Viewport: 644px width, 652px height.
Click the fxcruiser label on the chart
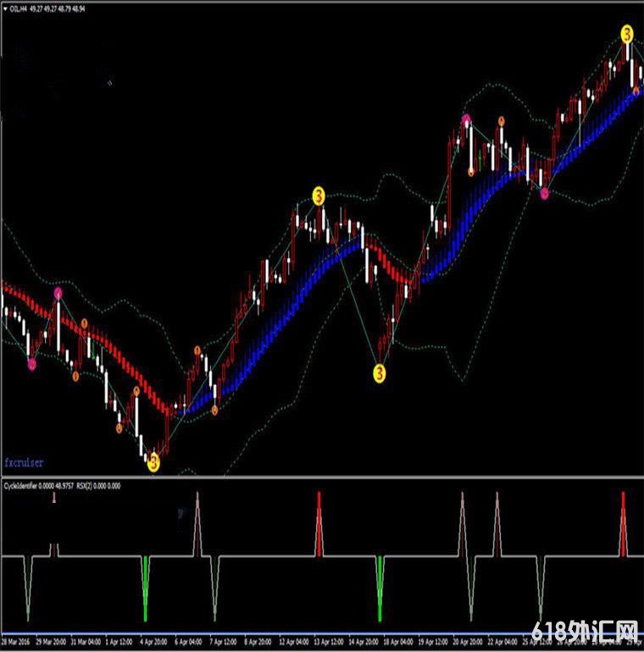pyautogui.click(x=24, y=463)
